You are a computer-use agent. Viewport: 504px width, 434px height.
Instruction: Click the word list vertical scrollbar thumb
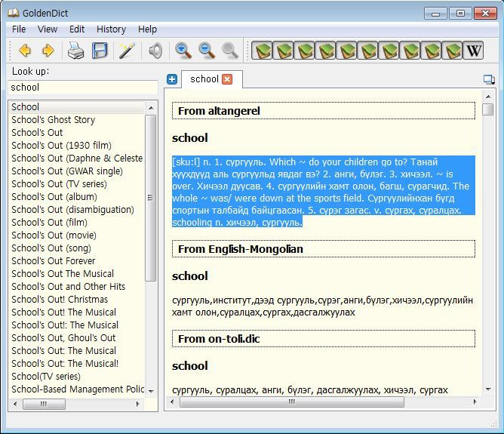(151, 198)
